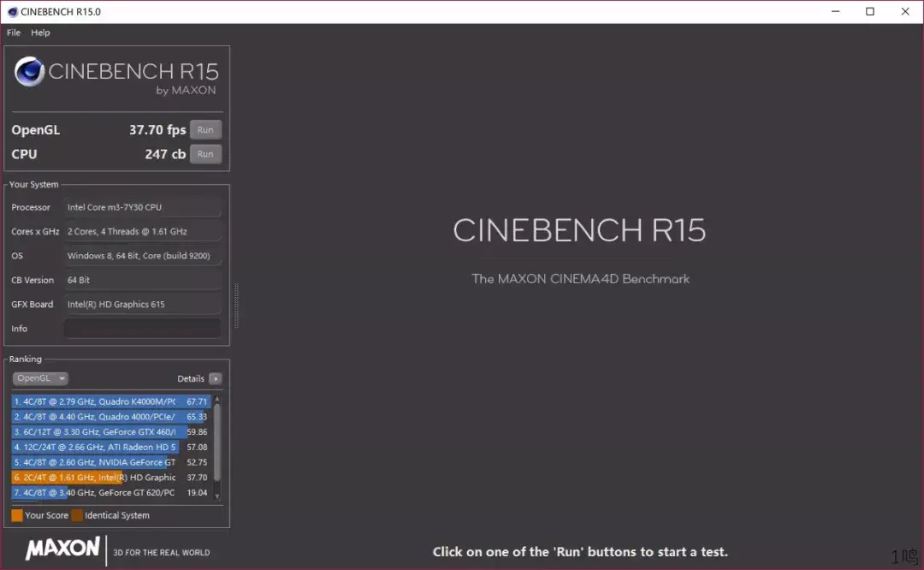Run the CPU benchmark test

205,154
